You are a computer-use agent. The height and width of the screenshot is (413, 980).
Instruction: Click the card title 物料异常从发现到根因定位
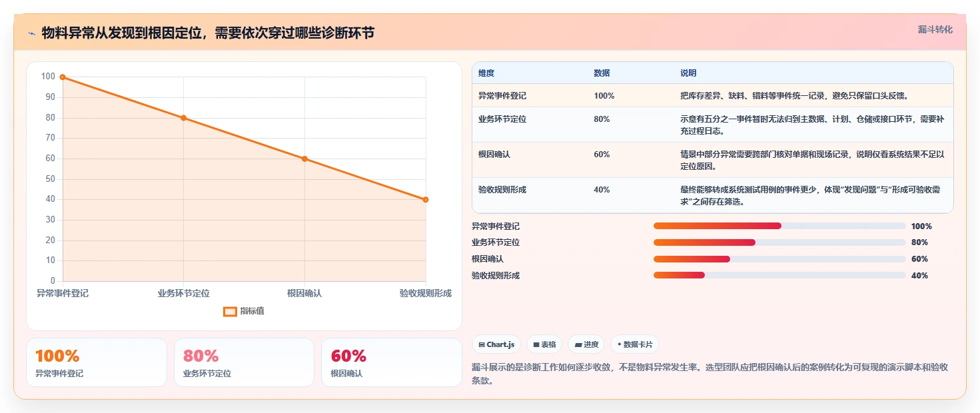click(207, 33)
